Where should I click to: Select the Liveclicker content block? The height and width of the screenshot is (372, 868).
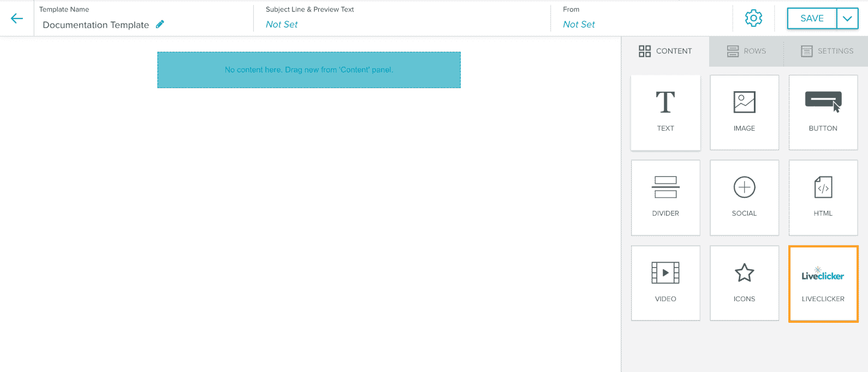pos(823,284)
